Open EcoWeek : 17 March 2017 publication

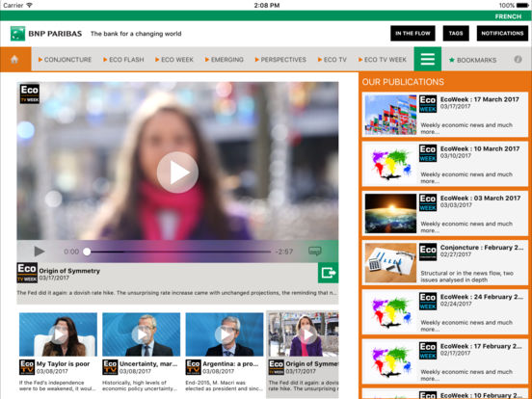coord(445,115)
